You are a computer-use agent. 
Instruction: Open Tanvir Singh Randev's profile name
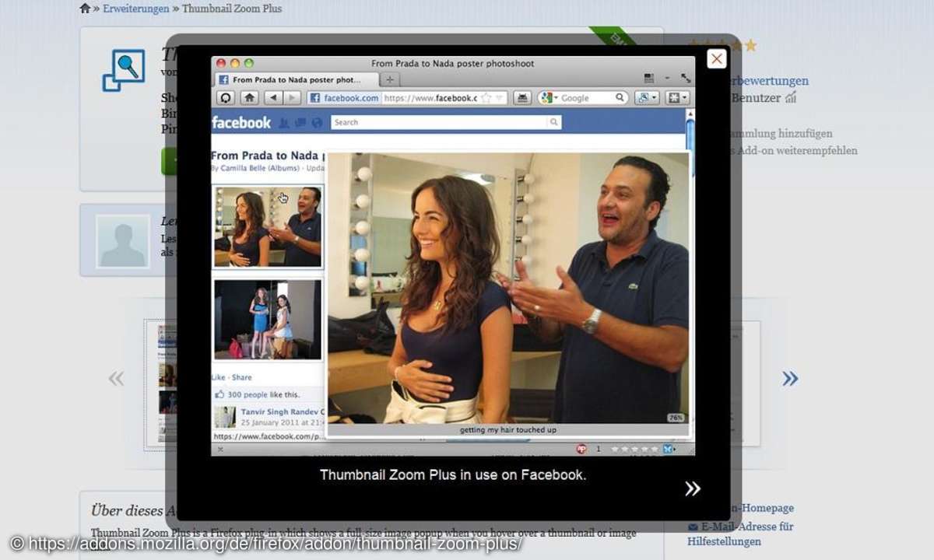[279, 411]
